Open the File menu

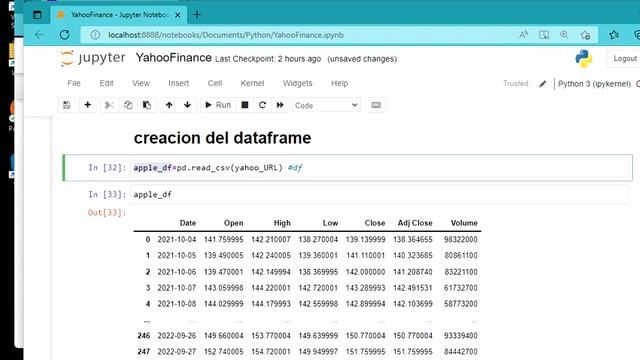(x=74, y=83)
